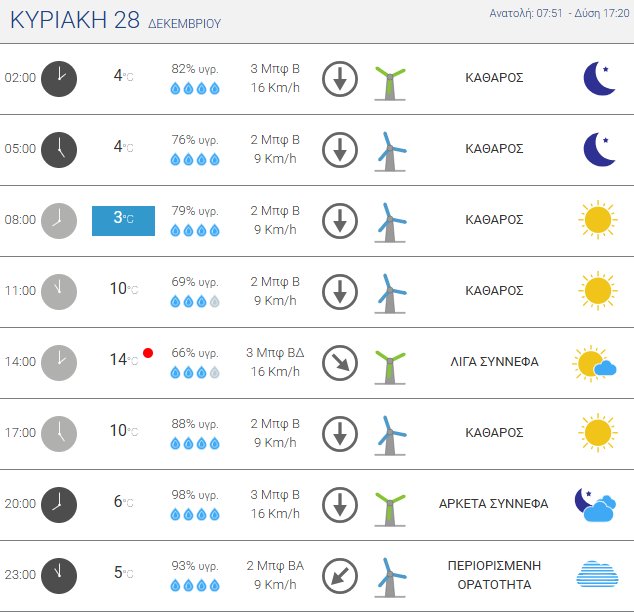This screenshot has width=634, height=612.
Task: Click the partly cloudy sun icon at 14:00
Action: (x=594, y=363)
